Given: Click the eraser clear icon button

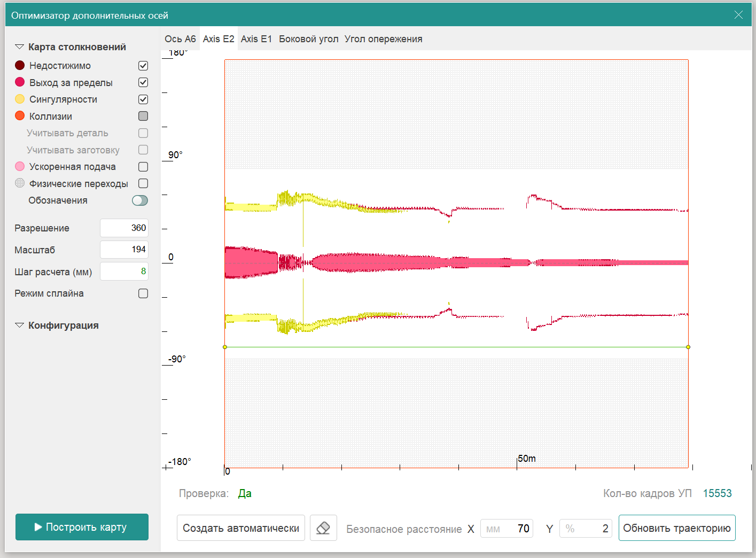Looking at the screenshot, I should (x=323, y=528).
